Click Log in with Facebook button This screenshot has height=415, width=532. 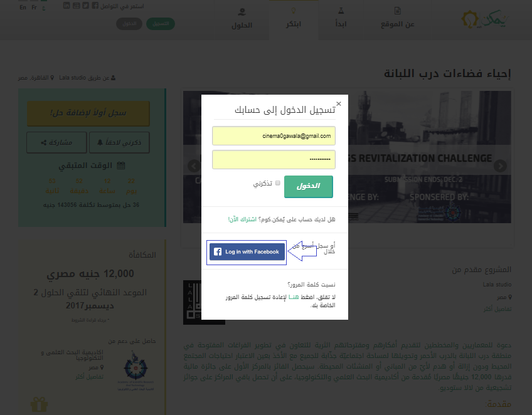click(247, 252)
